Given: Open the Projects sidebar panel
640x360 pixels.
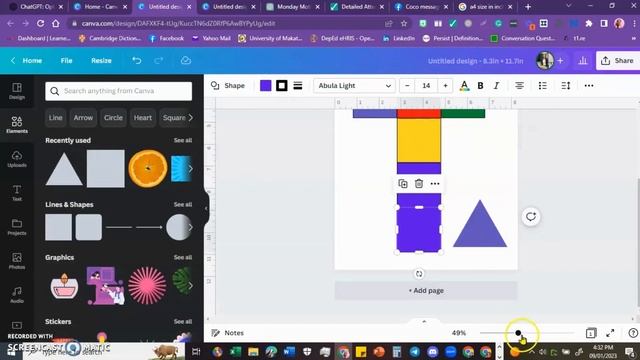Looking at the screenshot, I should (x=17, y=227).
